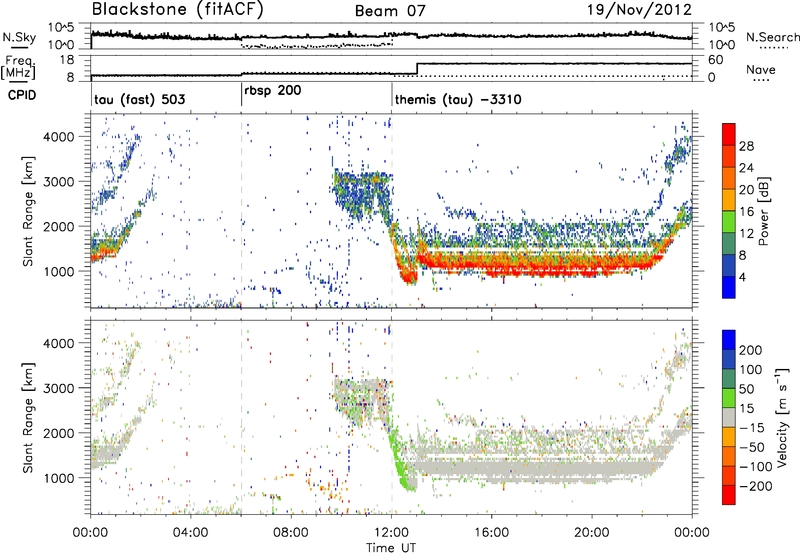
Task: Click the '08:00' time axis label
Action: (290, 533)
